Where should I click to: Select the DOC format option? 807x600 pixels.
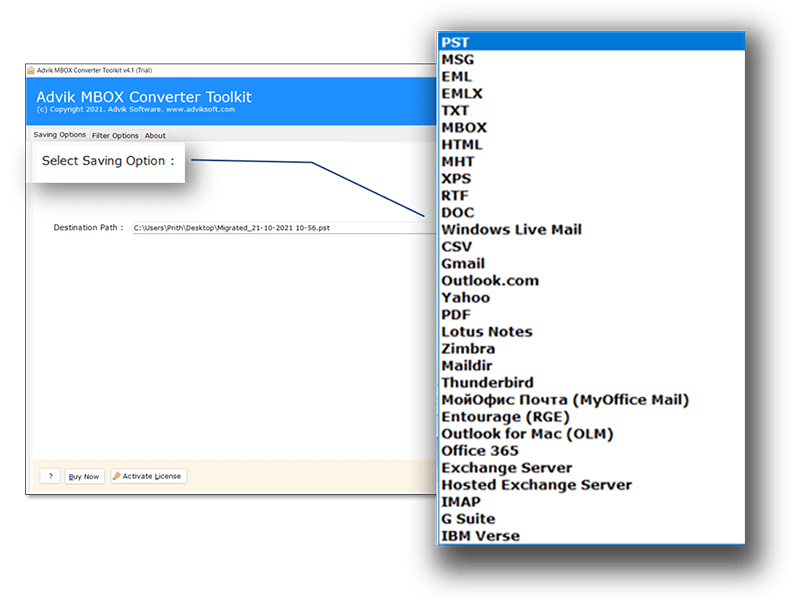click(592, 213)
